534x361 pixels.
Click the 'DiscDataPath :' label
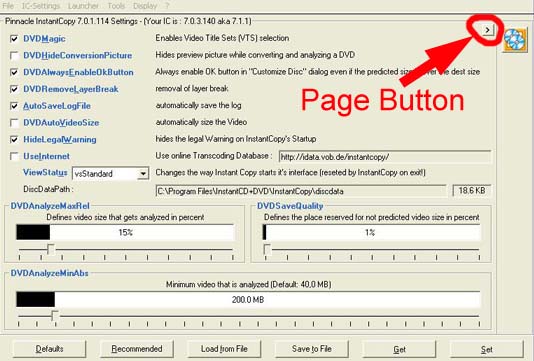coord(48,189)
